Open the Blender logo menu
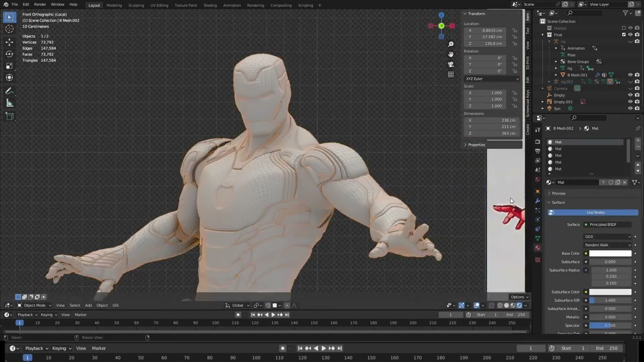Image resolution: width=644 pixels, height=362 pixels. [x=6, y=5]
